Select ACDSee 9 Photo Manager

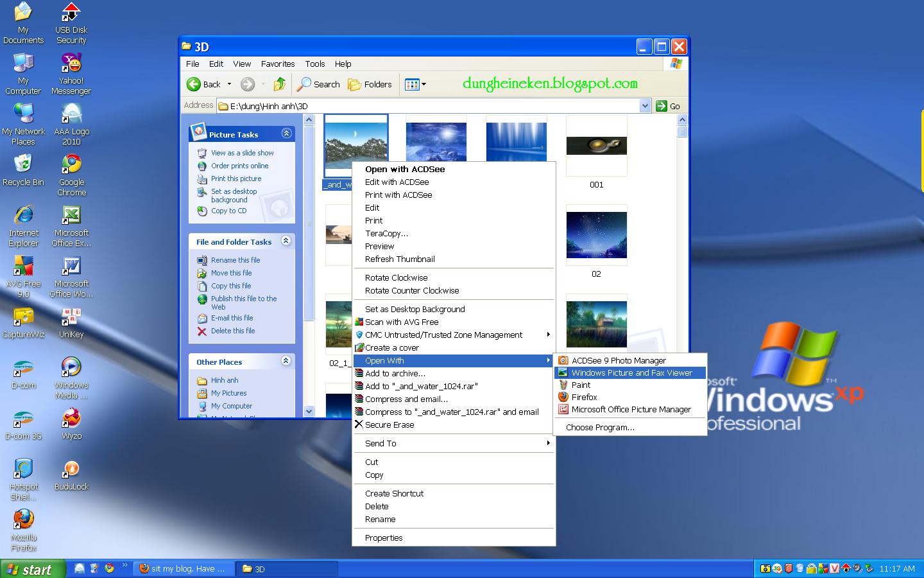click(x=629, y=360)
